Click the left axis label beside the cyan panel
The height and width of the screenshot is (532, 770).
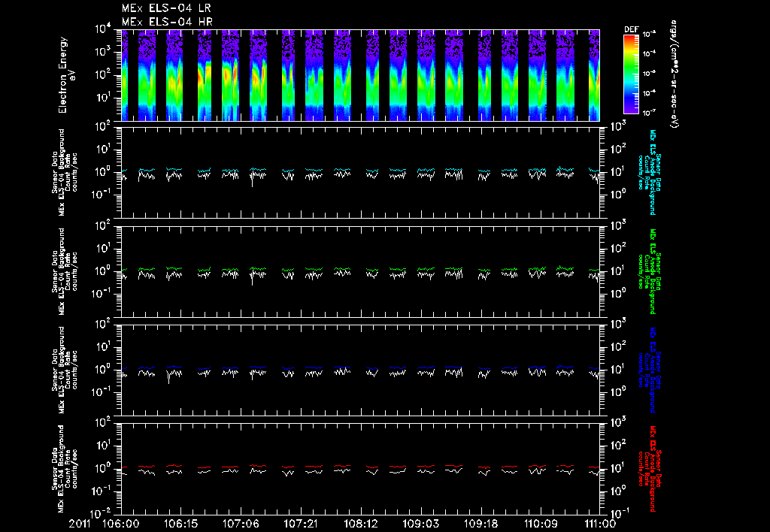tap(65, 173)
